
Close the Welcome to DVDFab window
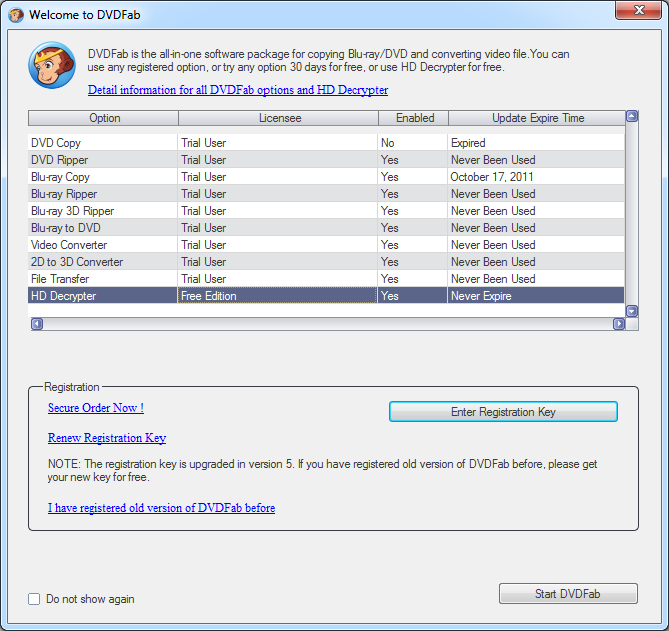[x=639, y=10]
